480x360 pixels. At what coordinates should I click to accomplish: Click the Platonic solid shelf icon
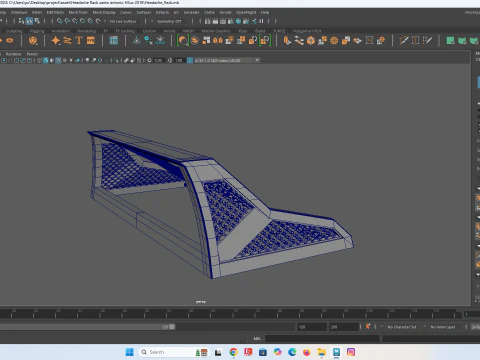coord(33,41)
